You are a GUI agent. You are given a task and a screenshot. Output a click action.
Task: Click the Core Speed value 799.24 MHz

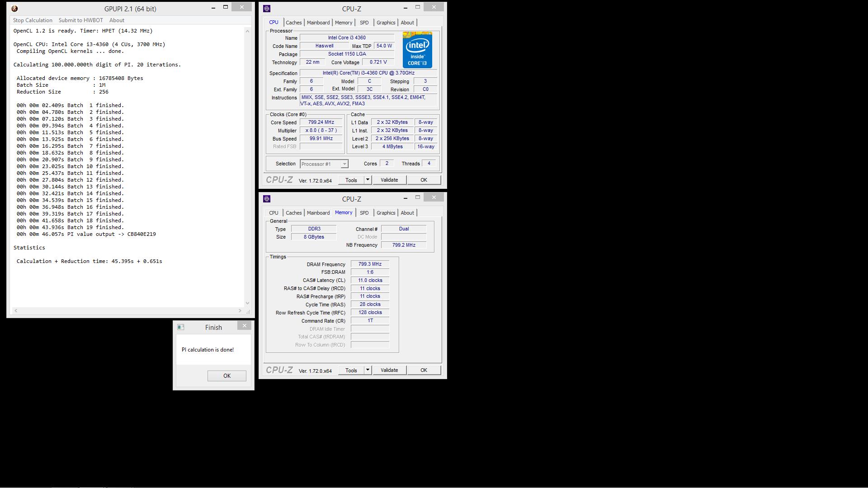(321, 122)
